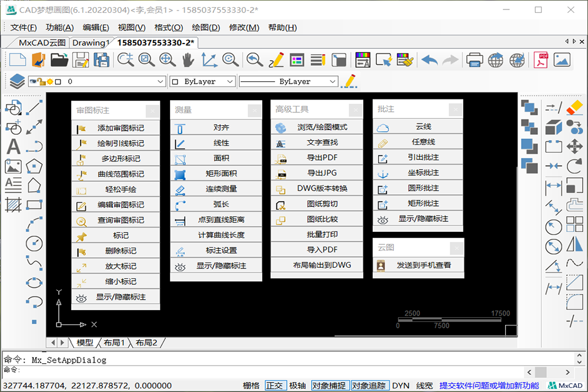Click 提交软件问题或增加新功能 link

489,386
